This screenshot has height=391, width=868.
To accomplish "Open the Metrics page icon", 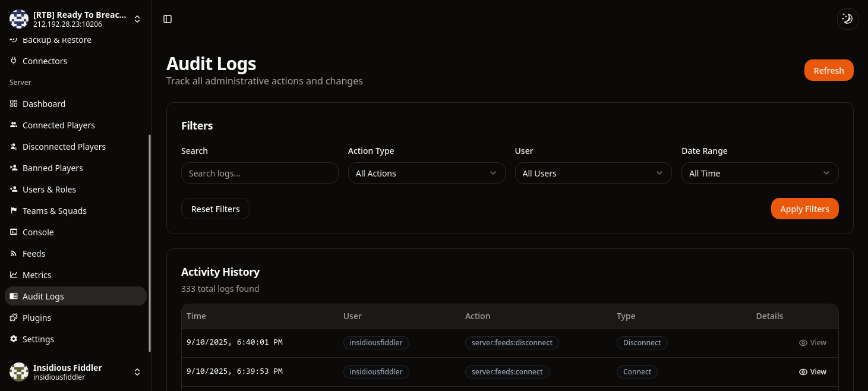I will tap(13, 275).
